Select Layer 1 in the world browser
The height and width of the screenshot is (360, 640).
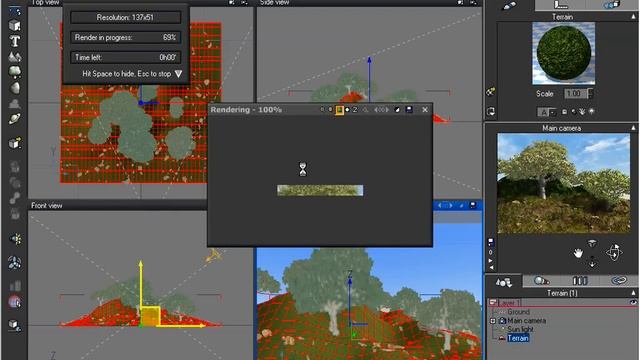(x=509, y=303)
